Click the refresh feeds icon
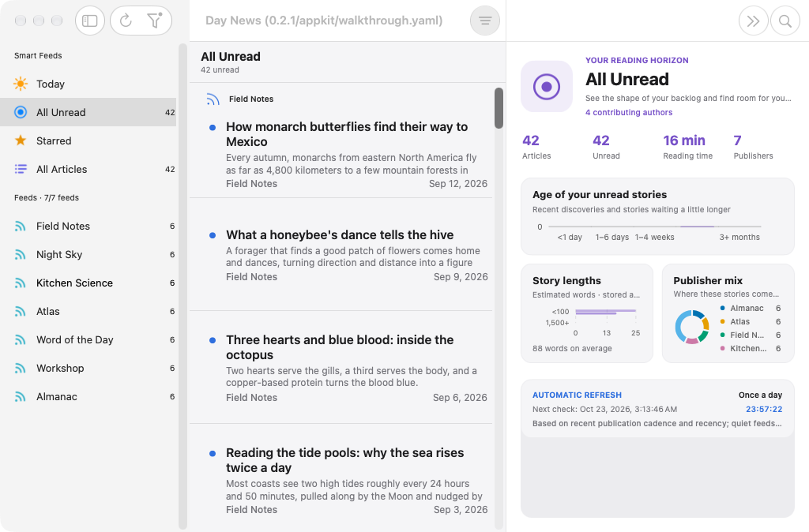This screenshot has height=532, width=809. click(x=126, y=21)
